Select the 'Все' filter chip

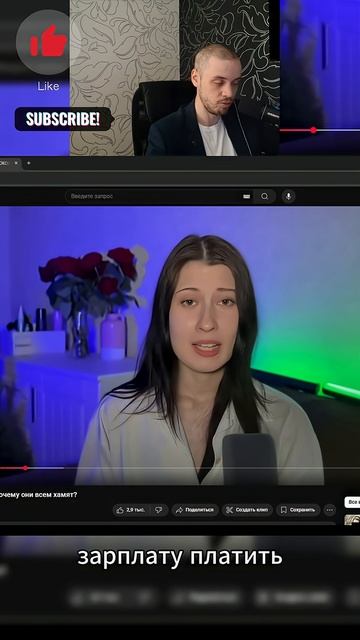tap(352, 502)
